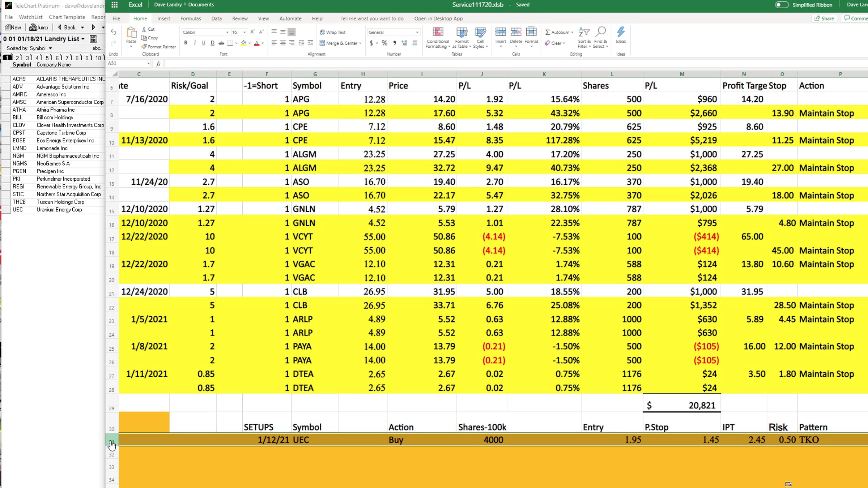Click Open in Desktop App
Screen dimensions: 868x488
point(438,18)
